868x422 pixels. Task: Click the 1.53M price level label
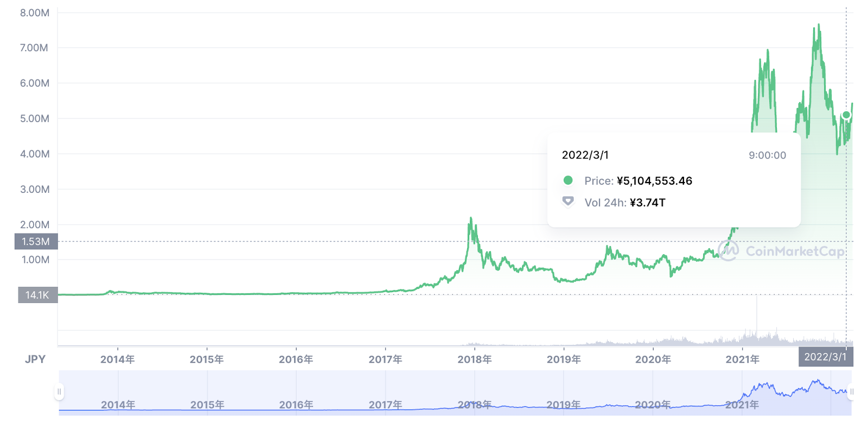pos(36,242)
